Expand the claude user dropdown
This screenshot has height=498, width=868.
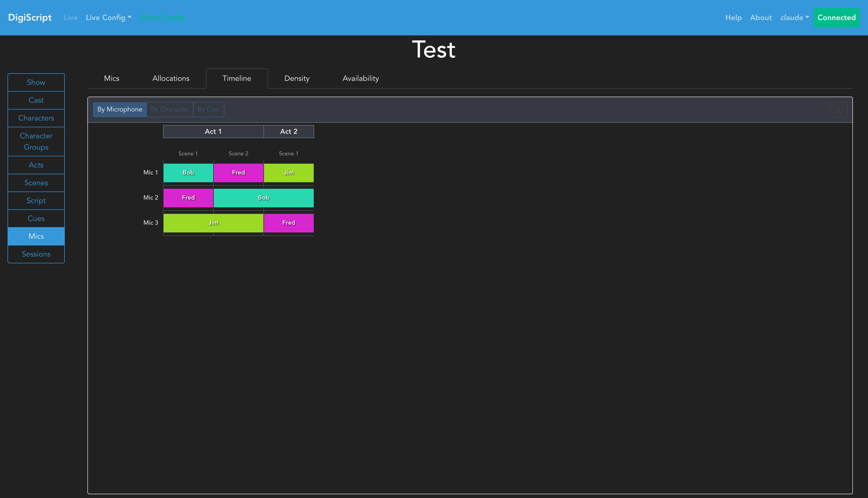point(794,18)
